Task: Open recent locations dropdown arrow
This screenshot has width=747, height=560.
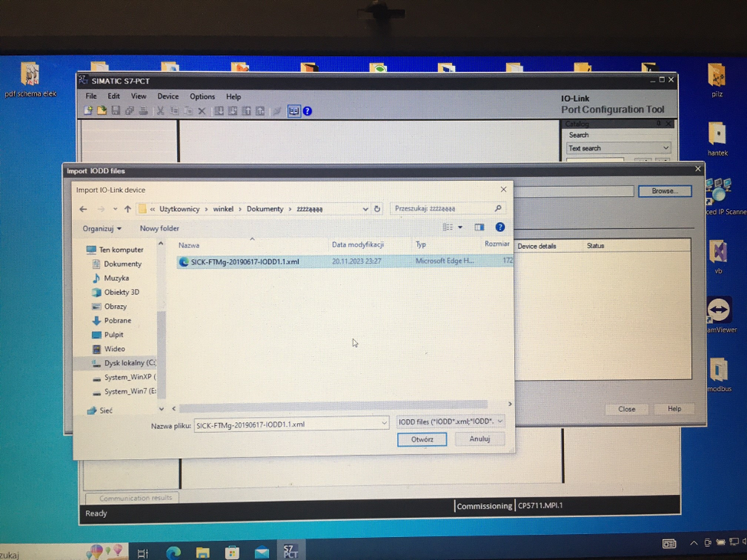Action: [115, 209]
